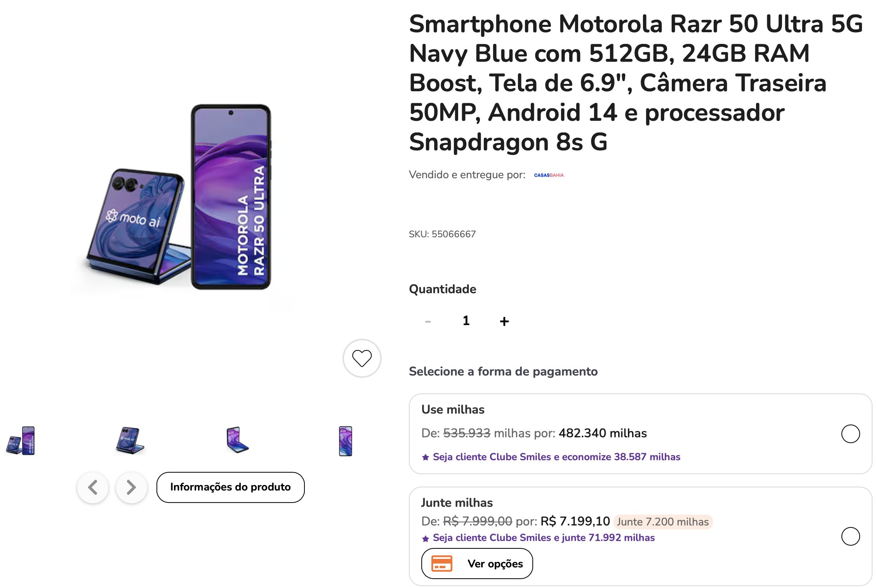
Task: Select fourth thumbnail of unfolded phone
Action: point(346,441)
